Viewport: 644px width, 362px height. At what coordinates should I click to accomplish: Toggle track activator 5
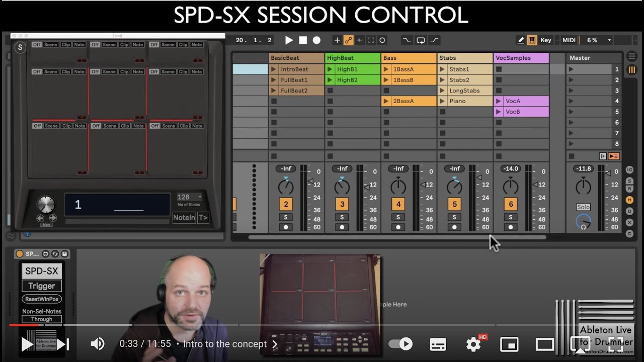(454, 204)
